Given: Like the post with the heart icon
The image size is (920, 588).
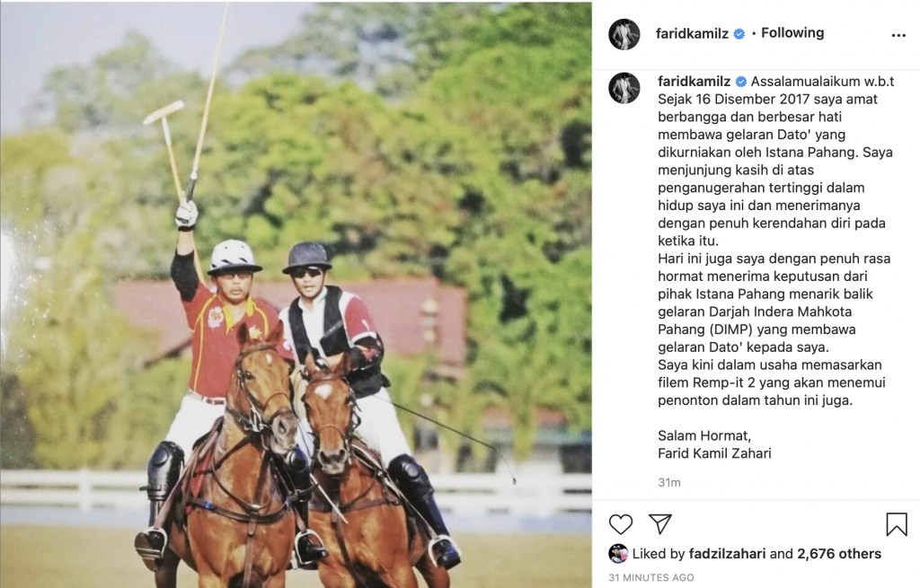Looking at the screenshot, I should pyautogui.click(x=620, y=523).
